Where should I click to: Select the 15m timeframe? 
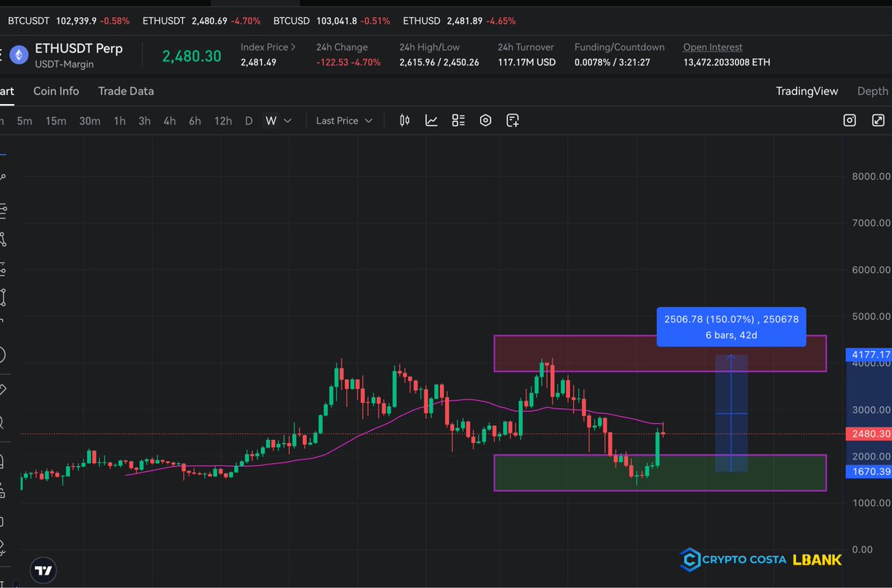click(55, 120)
